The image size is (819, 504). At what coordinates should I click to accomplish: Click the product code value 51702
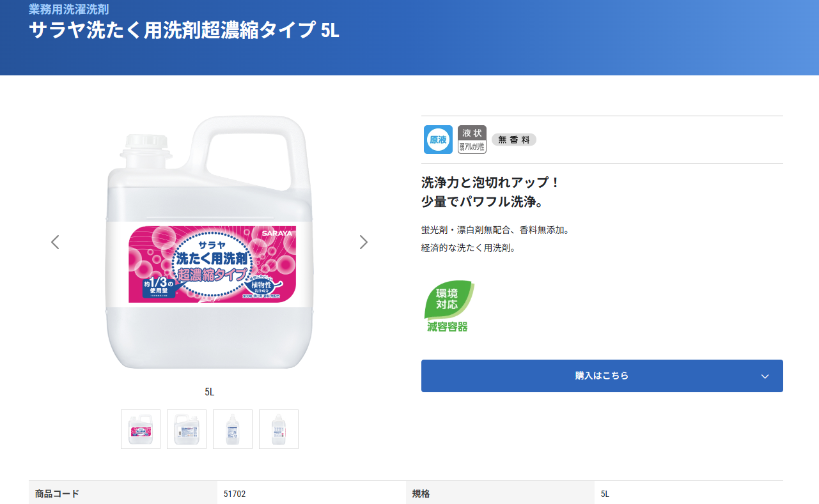[x=235, y=494]
